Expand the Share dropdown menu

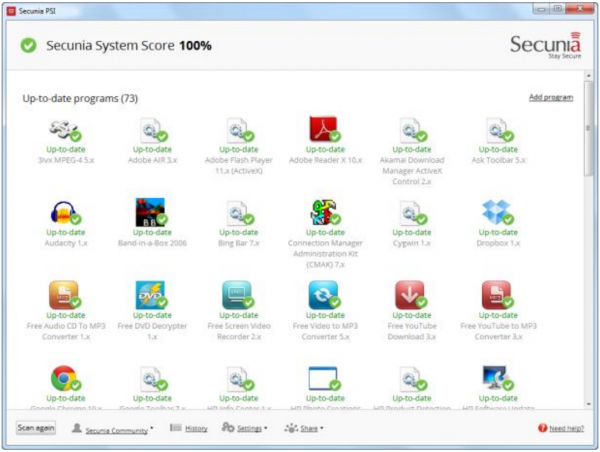point(304,428)
